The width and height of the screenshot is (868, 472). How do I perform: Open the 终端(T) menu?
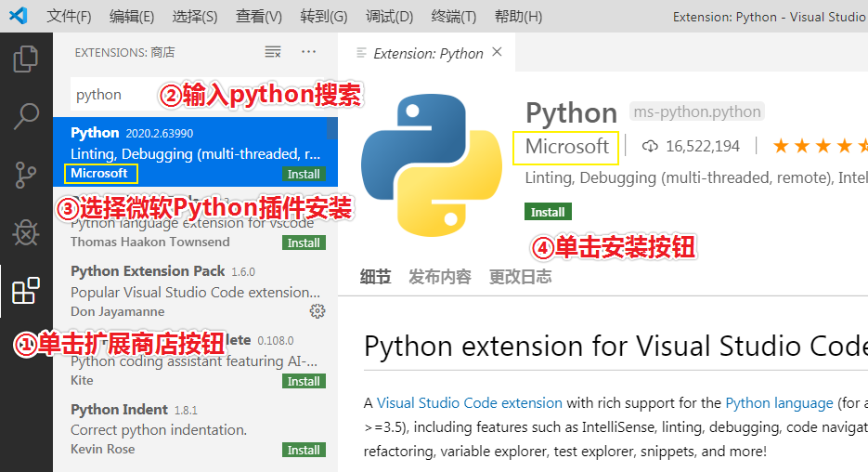453,17
